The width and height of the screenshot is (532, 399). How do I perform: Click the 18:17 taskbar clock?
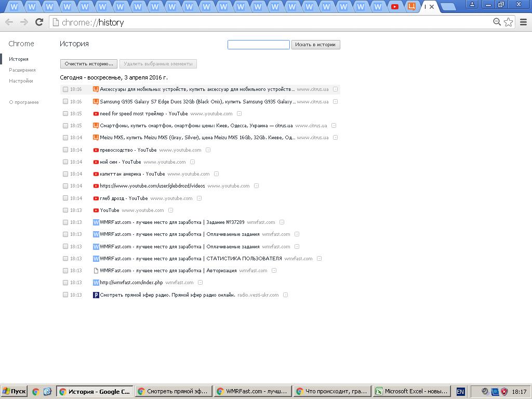pos(519,392)
